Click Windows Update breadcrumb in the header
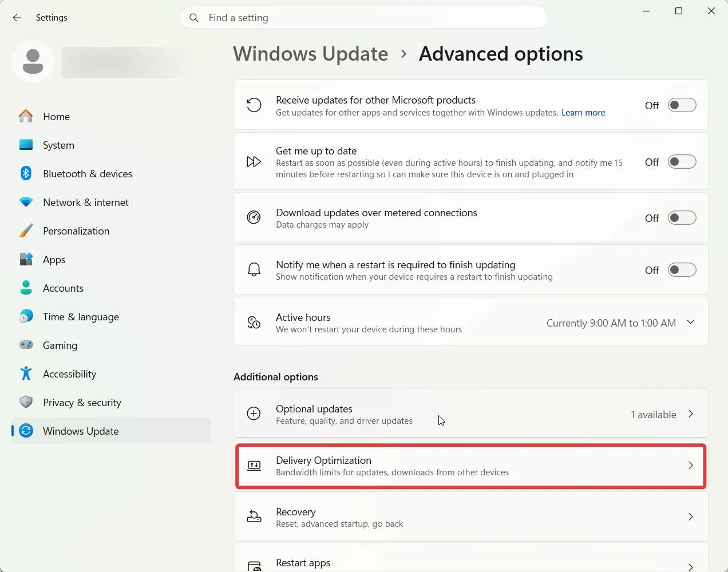This screenshot has height=572, width=728. click(x=311, y=54)
